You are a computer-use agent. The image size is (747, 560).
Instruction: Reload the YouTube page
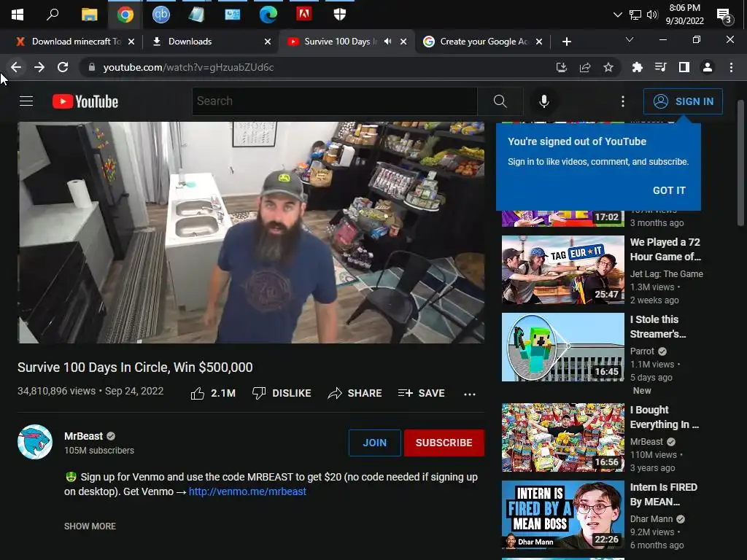coord(63,67)
